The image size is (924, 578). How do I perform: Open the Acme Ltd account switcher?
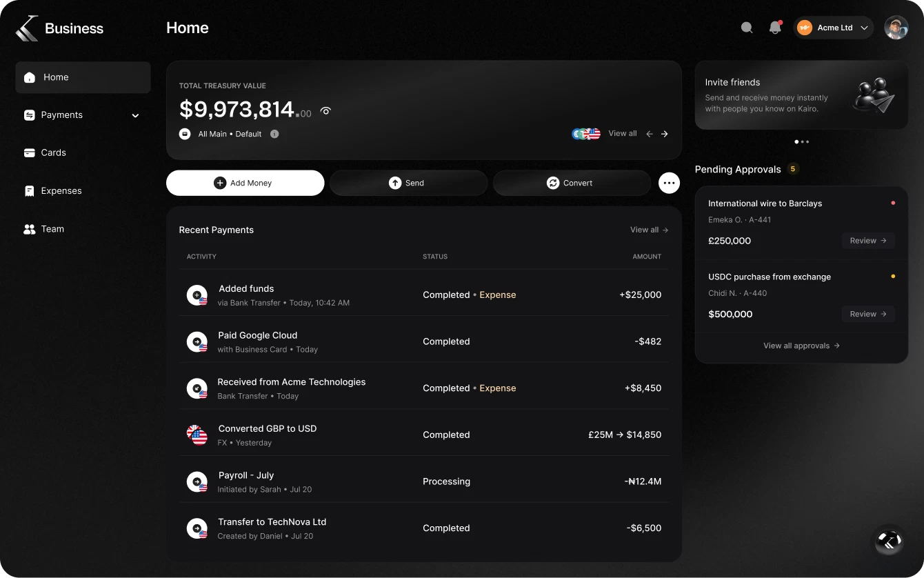[834, 28]
